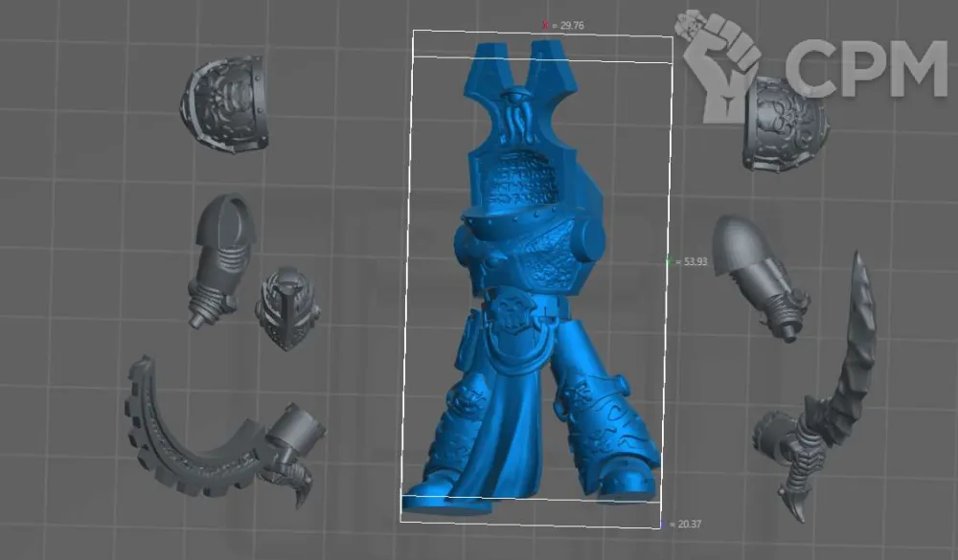Image resolution: width=958 pixels, height=560 pixels.
Task: Select the shoulder pad beneath the CPM watermark
Action: (x=786, y=126)
